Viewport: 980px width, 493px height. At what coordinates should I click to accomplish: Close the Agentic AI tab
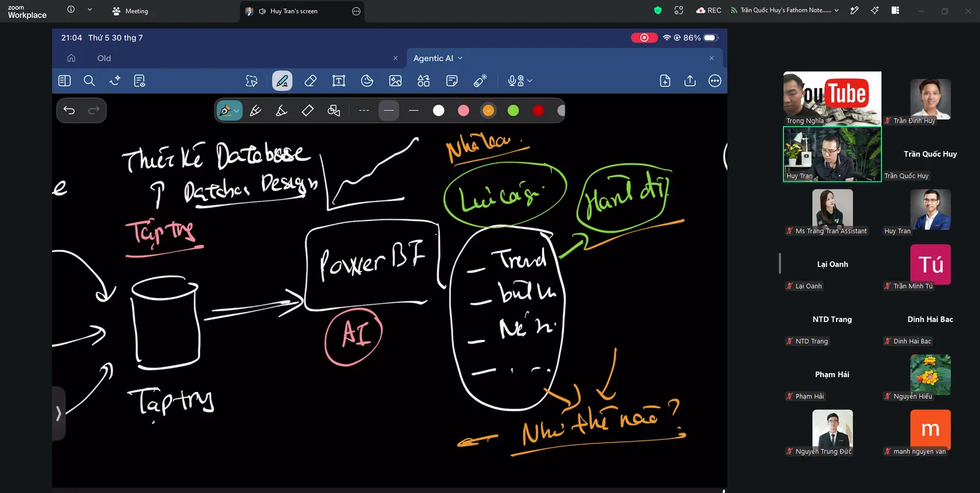712,58
